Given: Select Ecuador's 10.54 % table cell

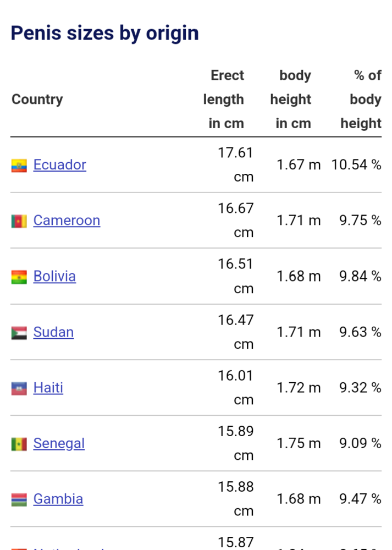Looking at the screenshot, I should (356, 165).
